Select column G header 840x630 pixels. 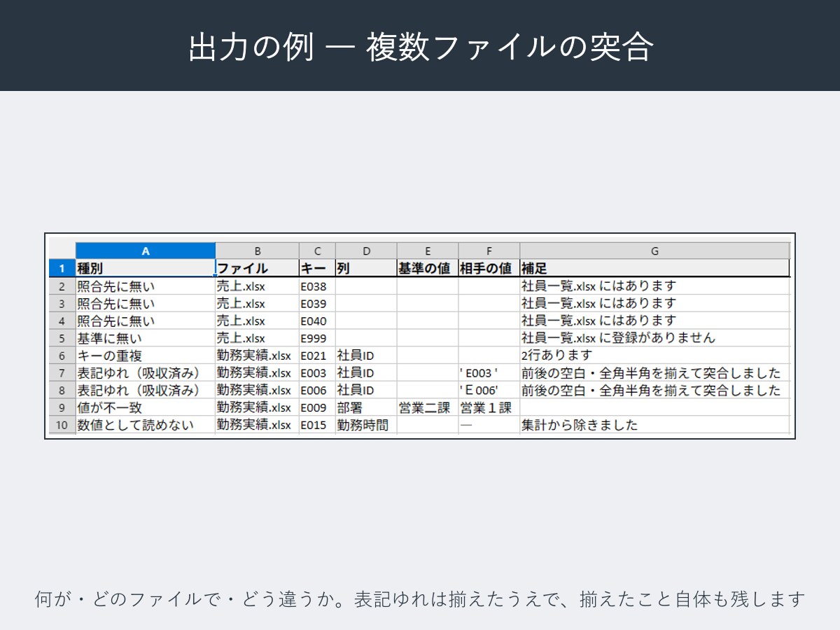point(654,251)
